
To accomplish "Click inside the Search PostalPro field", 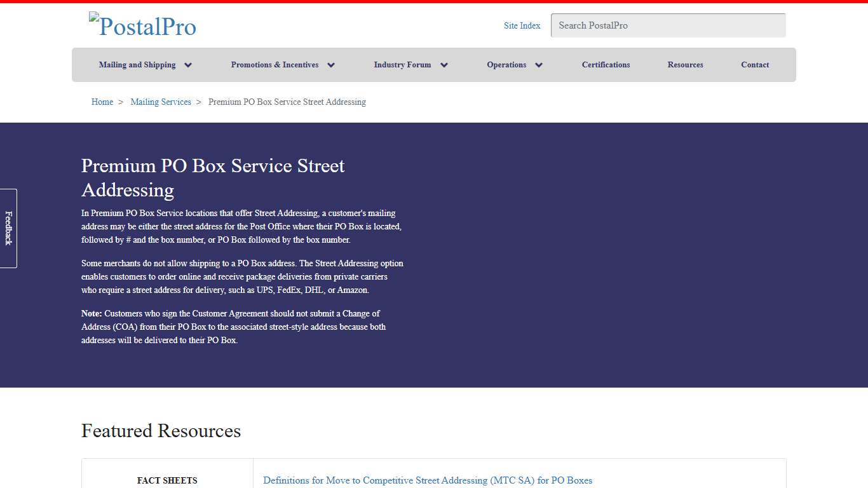I will [x=667, y=25].
